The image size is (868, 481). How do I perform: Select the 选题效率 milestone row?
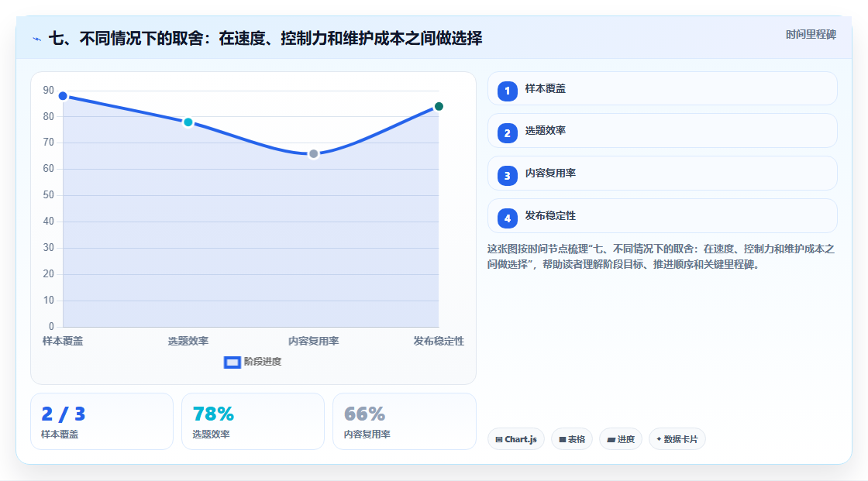[x=662, y=131]
